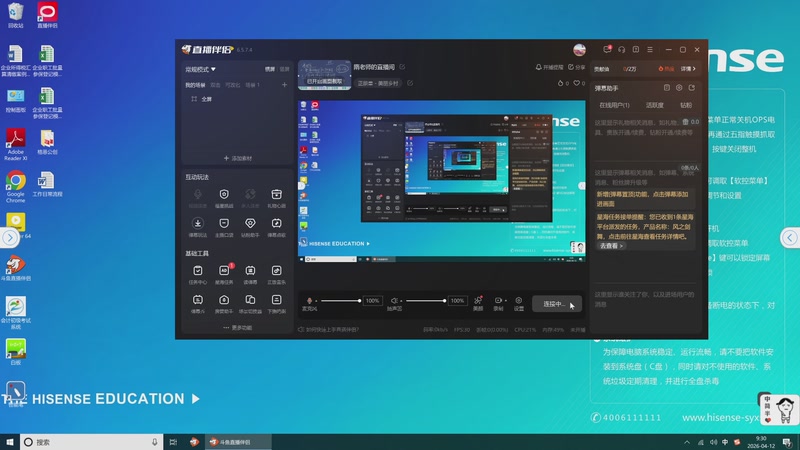Switch to the 在线用户(1) tab

point(614,105)
